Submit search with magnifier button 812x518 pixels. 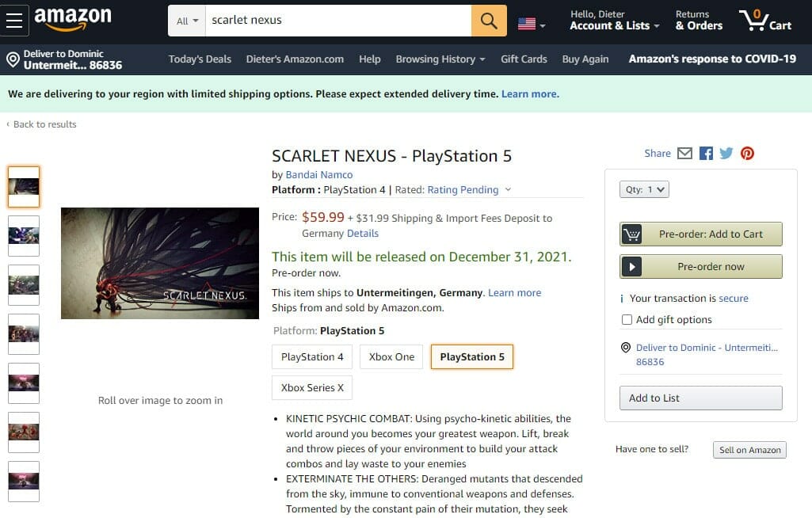point(489,21)
